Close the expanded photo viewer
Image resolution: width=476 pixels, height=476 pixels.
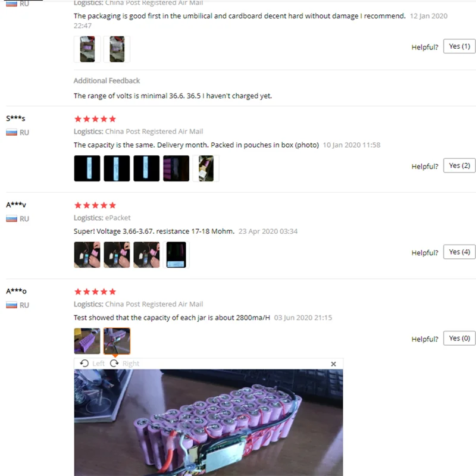pos(333,364)
